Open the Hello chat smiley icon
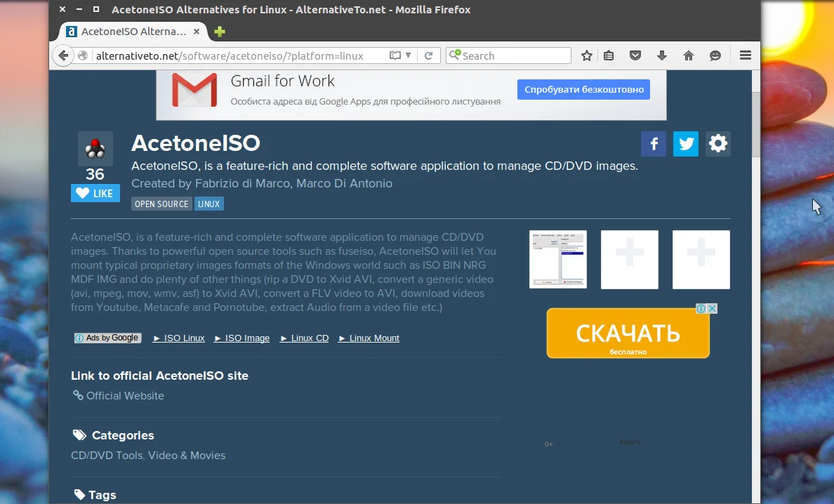Viewport: 834px width, 504px height. pos(715,55)
